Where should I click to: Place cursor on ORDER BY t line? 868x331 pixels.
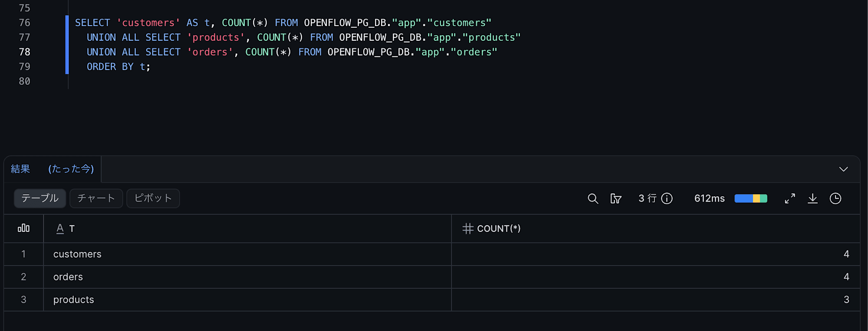pyautogui.click(x=118, y=67)
